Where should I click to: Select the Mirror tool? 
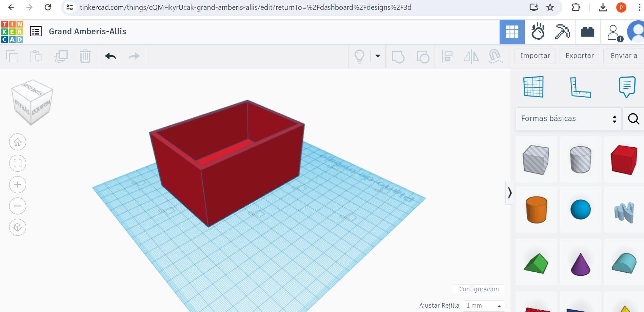pos(471,56)
